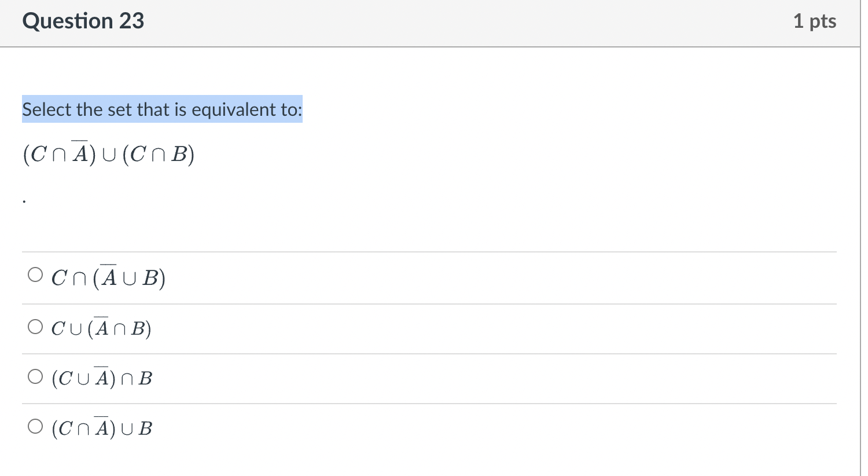Click the Question 23 header text
Screen dimensions: 868x476
pyautogui.click(x=83, y=21)
